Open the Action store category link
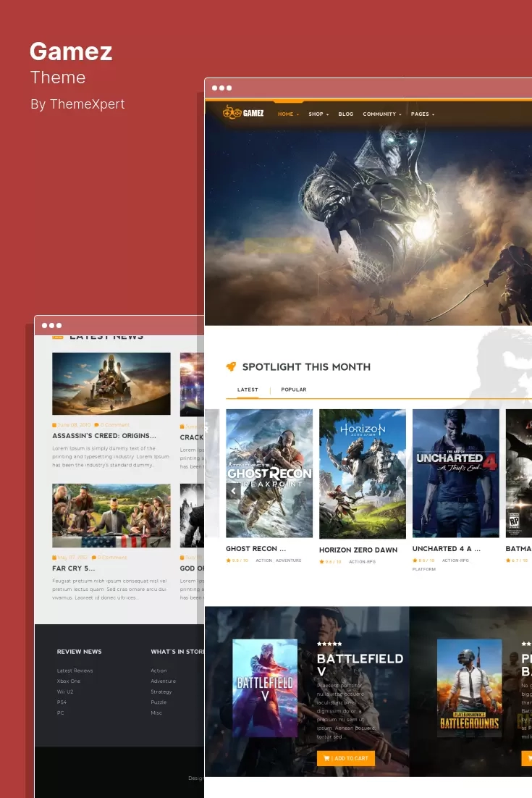The image size is (532, 798). (159, 671)
